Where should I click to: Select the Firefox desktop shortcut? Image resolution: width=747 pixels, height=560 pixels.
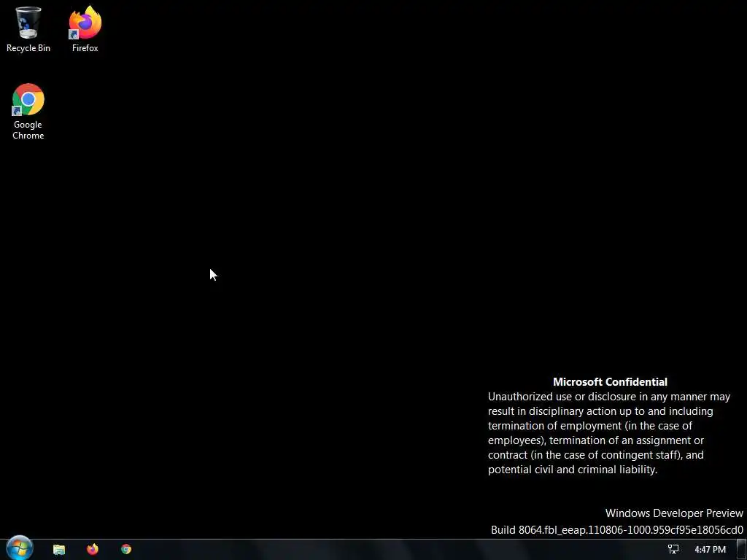[x=85, y=29]
